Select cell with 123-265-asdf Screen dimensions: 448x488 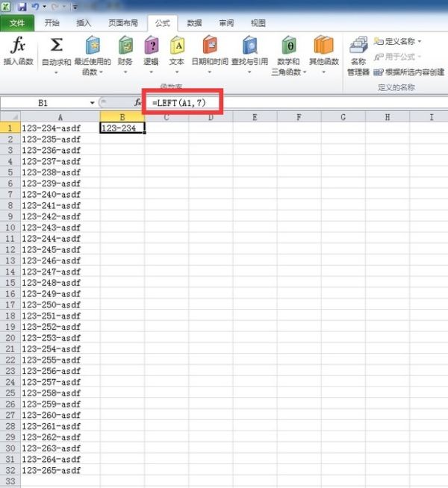pyautogui.click(x=60, y=470)
